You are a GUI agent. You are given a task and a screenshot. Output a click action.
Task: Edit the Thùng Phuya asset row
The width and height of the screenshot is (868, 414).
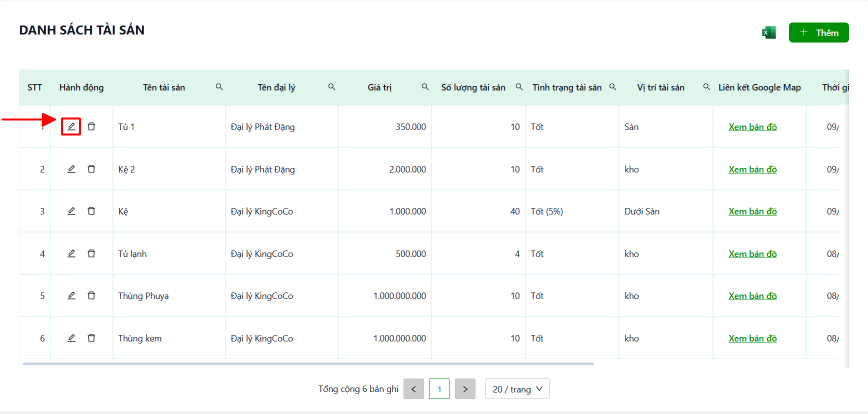click(71, 295)
